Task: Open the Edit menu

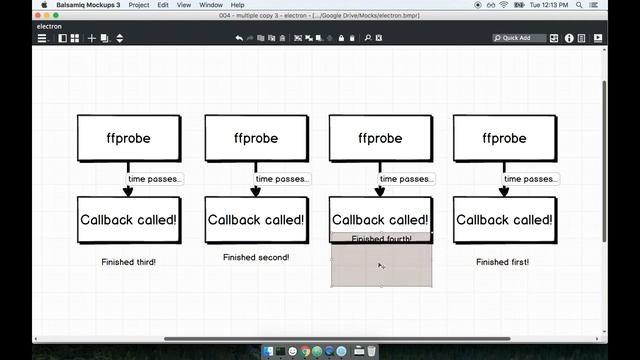Action: click(163, 5)
